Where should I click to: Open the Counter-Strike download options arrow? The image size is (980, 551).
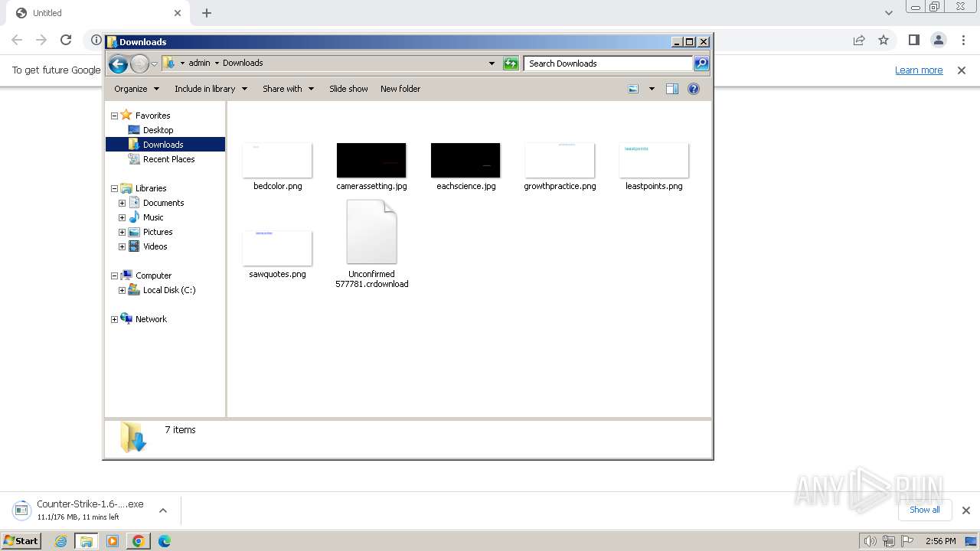click(x=163, y=510)
